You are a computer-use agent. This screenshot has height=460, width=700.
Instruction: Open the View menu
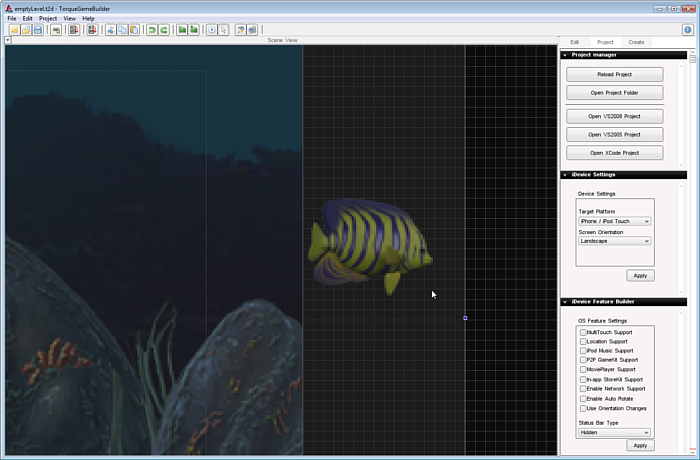click(x=69, y=18)
